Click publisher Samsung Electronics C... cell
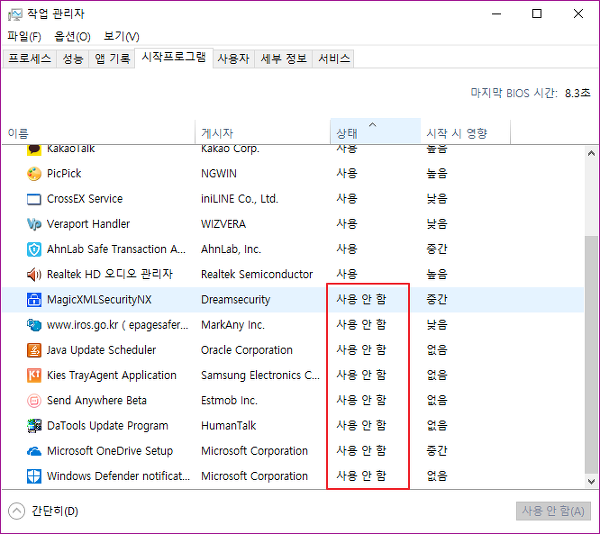Image resolution: width=600 pixels, height=534 pixels. pos(260,375)
